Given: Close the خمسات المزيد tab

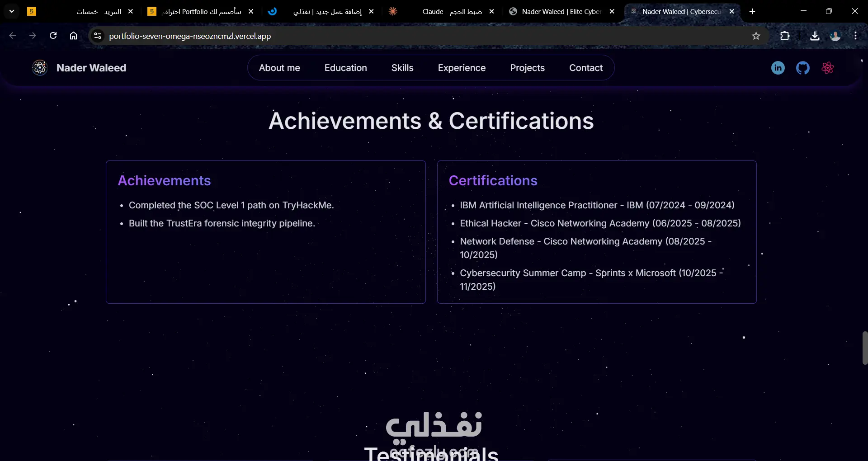Looking at the screenshot, I should [x=131, y=11].
